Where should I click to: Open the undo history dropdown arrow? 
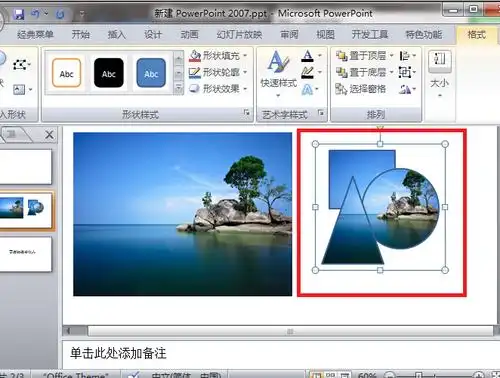coord(46,14)
